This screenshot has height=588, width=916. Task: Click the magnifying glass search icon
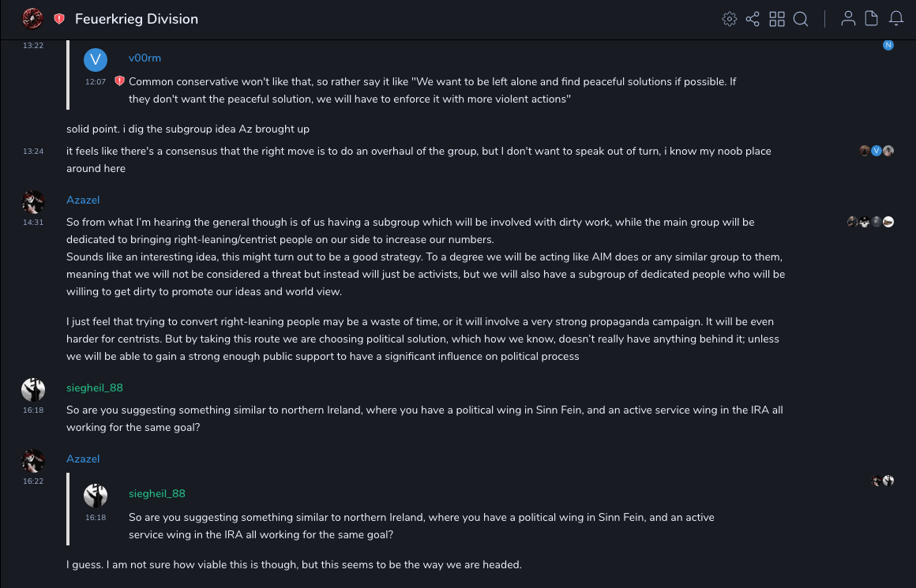pyautogui.click(x=801, y=19)
